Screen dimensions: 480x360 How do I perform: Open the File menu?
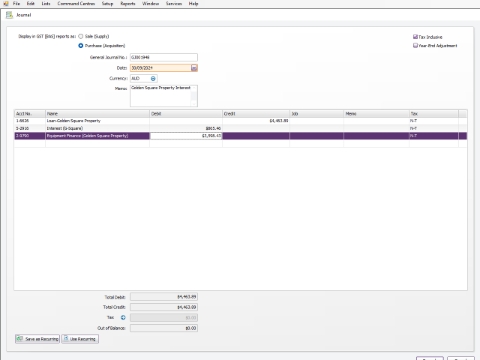(x=16, y=3)
